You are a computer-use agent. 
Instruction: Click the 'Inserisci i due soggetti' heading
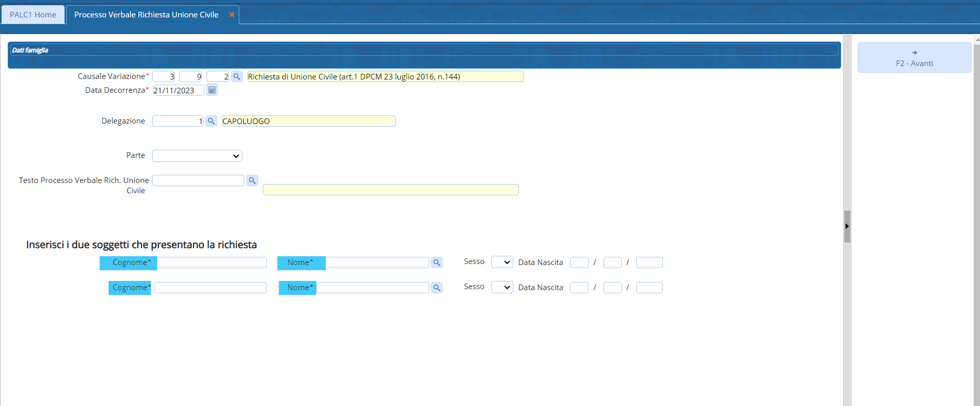click(x=141, y=245)
